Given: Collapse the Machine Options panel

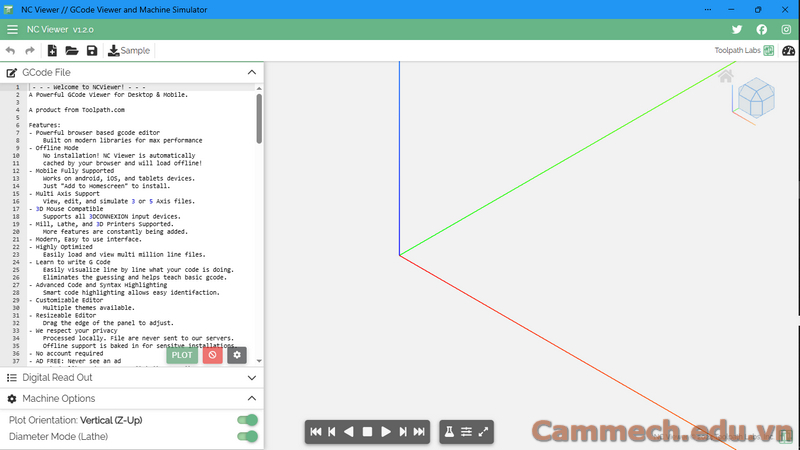Looking at the screenshot, I should (x=252, y=398).
